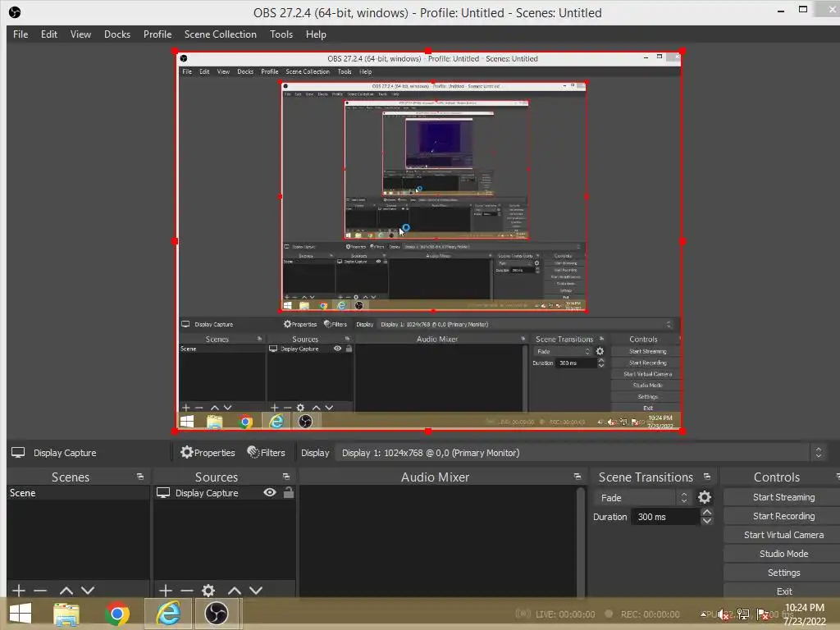
Task: Move source up in Sources list
Action: point(234,591)
